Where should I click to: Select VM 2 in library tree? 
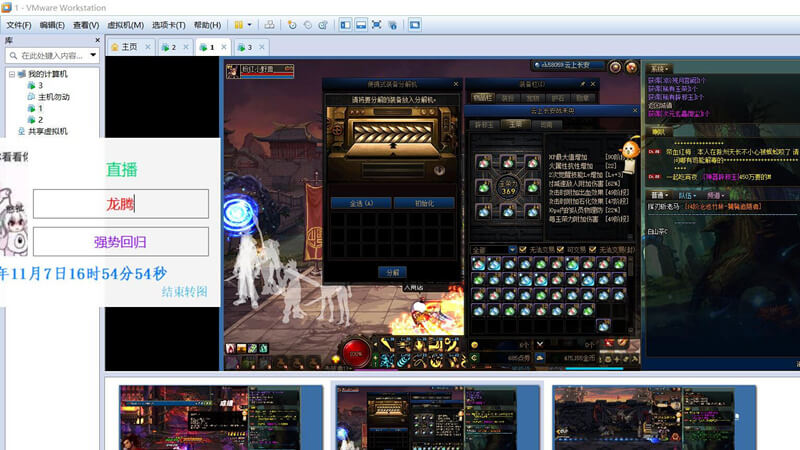(x=36, y=119)
